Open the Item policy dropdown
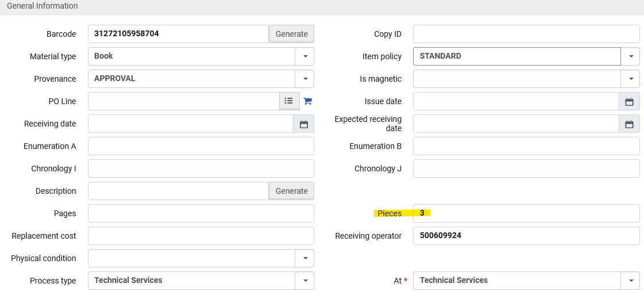644x291 pixels. (x=630, y=56)
